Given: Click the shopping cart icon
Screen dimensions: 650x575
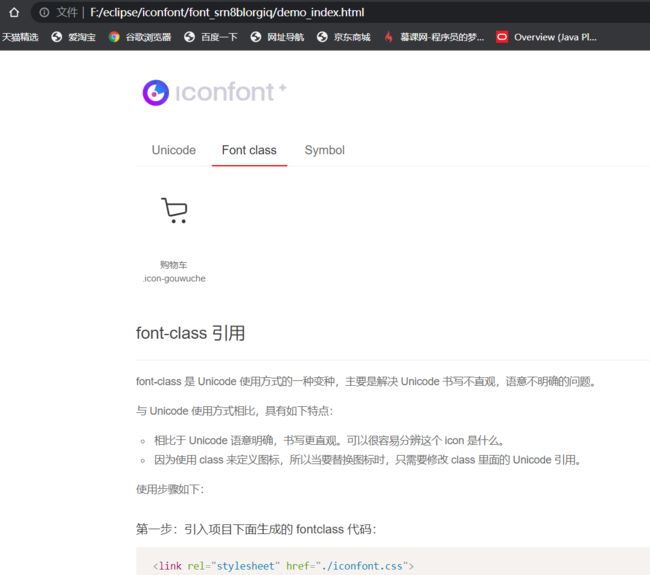Looking at the screenshot, I should click(175, 210).
